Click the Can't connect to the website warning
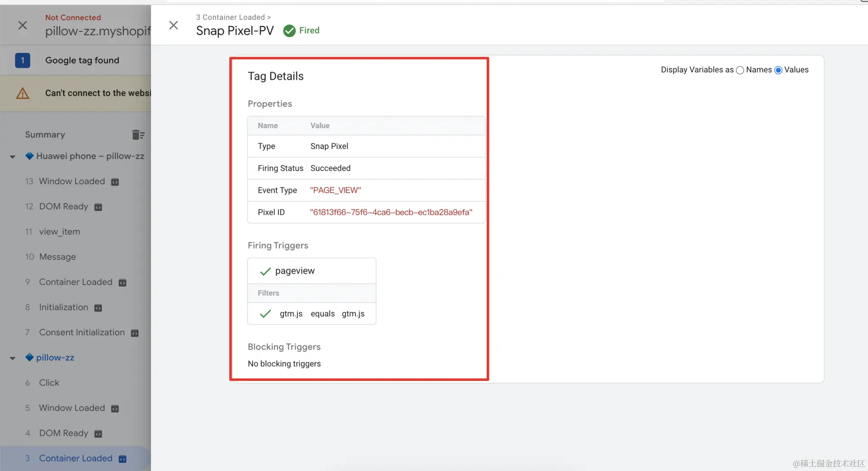The image size is (868, 471). (75, 93)
